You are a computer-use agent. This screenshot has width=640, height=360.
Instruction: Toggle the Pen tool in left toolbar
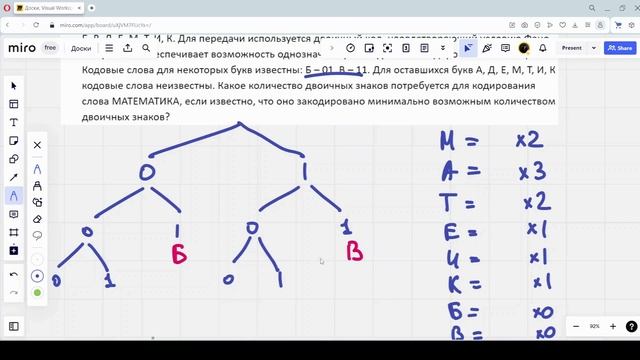point(14,196)
